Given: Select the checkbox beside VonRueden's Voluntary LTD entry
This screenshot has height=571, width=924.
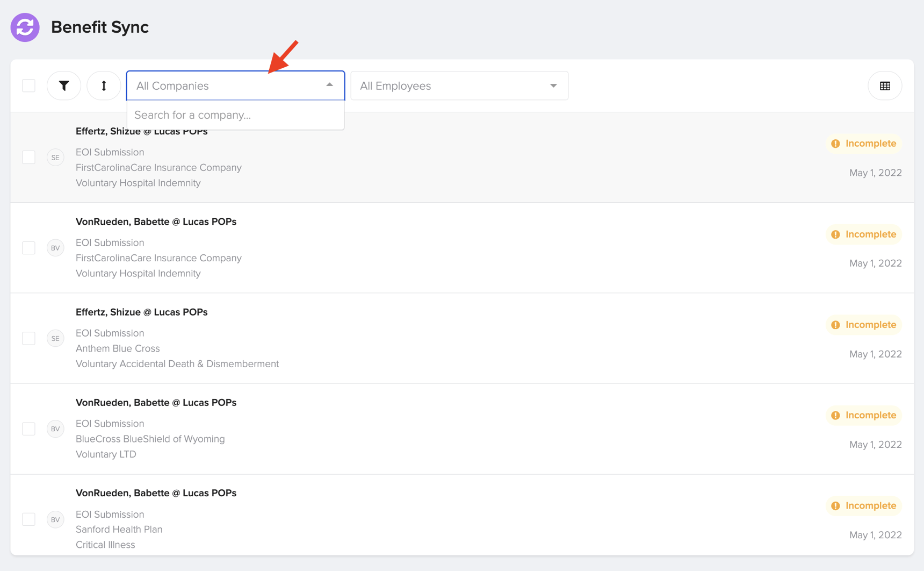Looking at the screenshot, I should [x=28, y=429].
